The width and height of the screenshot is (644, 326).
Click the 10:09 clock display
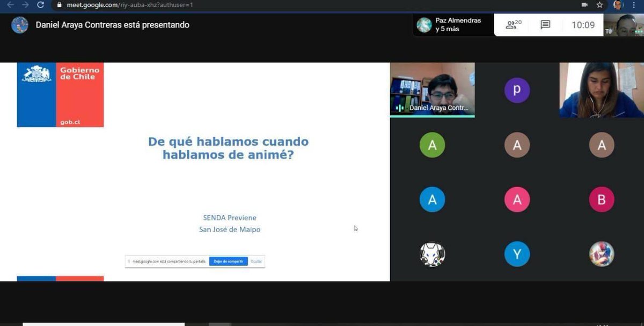[x=583, y=25]
